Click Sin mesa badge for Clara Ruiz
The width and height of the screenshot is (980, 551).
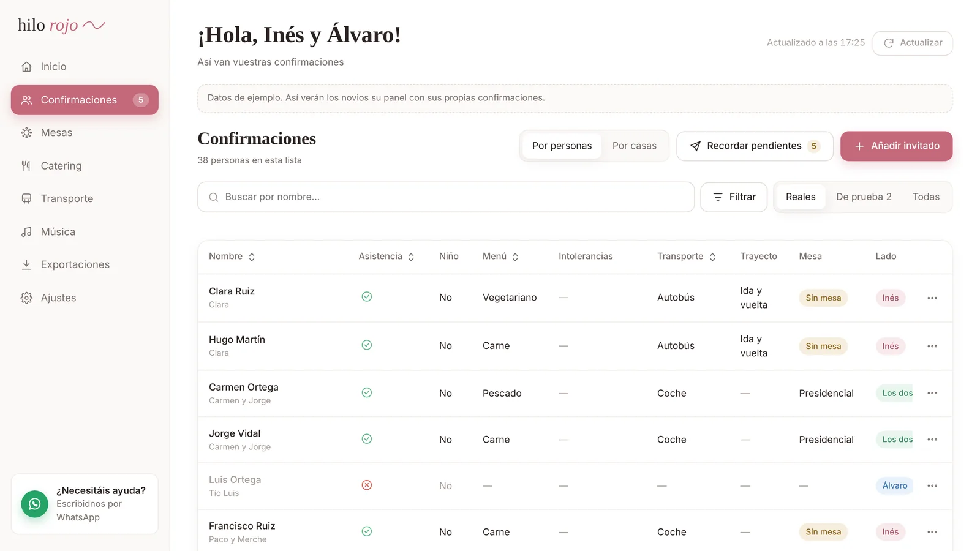(823, 298)
